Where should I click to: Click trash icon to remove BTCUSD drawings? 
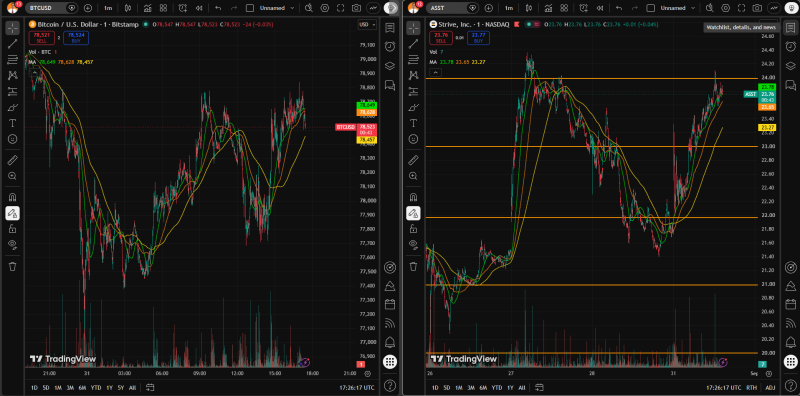(13, 266)
